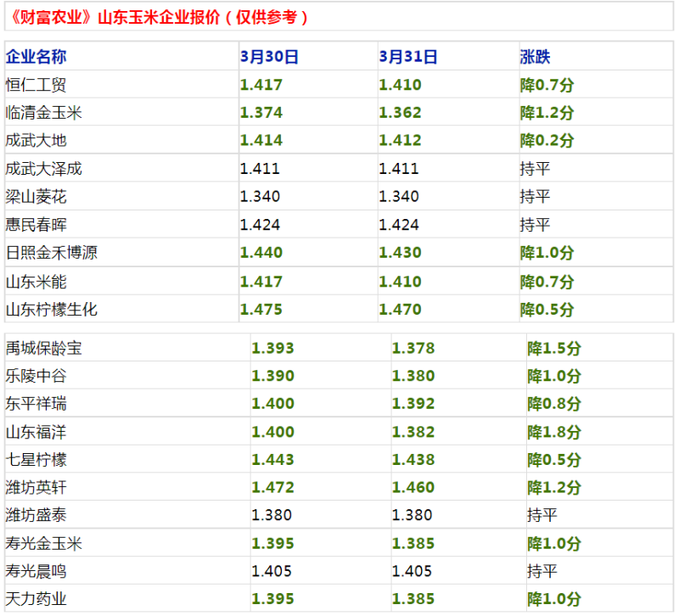This screenshot has width=679, height=616.
Task: Select 日照金禾博源 March 30 price 1.440
Action: [261, 252]
